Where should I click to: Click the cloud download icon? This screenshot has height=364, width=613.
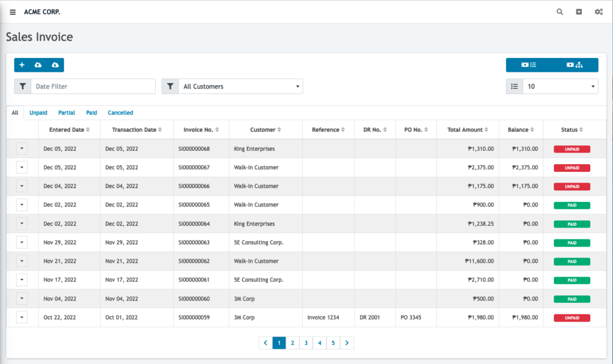(x=55, y=65)
